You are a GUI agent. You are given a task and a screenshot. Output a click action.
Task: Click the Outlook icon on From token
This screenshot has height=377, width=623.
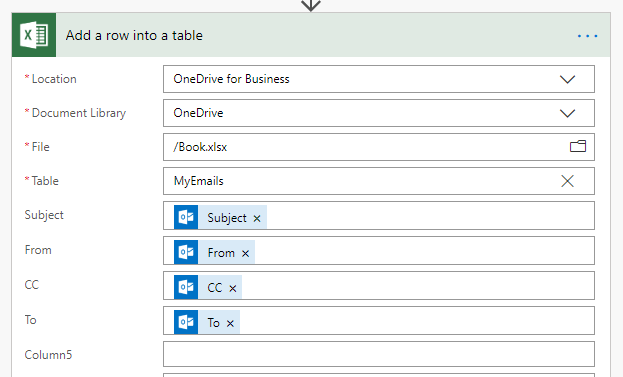186,252
